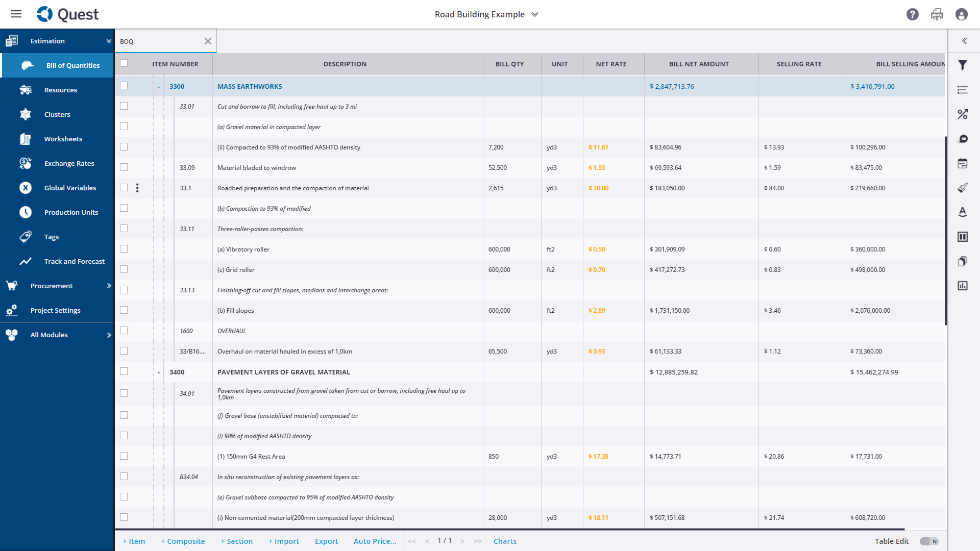Collapse section 3400 PAVEMENT LAYERS OF GRAVEL MATERIAL
The height and width of the screenshot is (551, 980).
coord(158,372)
